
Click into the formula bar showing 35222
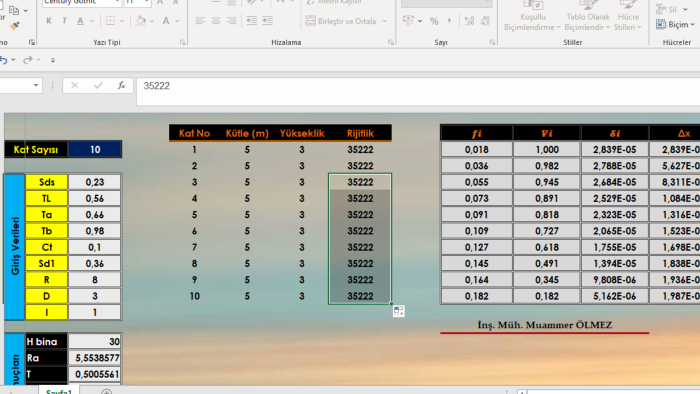tap(418, 92)
